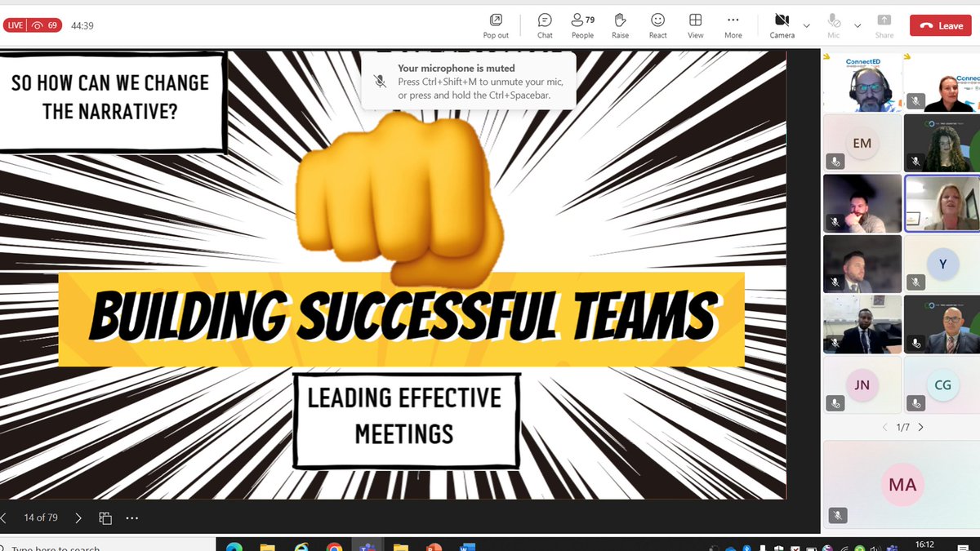Viewport: 980px width, 551px height.
Task: Open the Chat panel
Action: [x=545, y=25]
